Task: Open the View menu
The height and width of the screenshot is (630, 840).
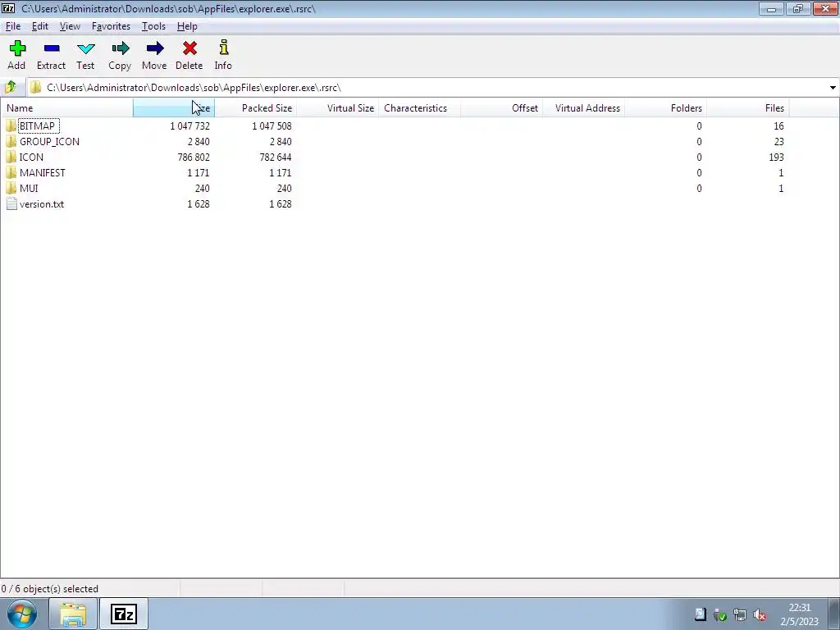Action: pyautogui.click(x=70, y=26)
